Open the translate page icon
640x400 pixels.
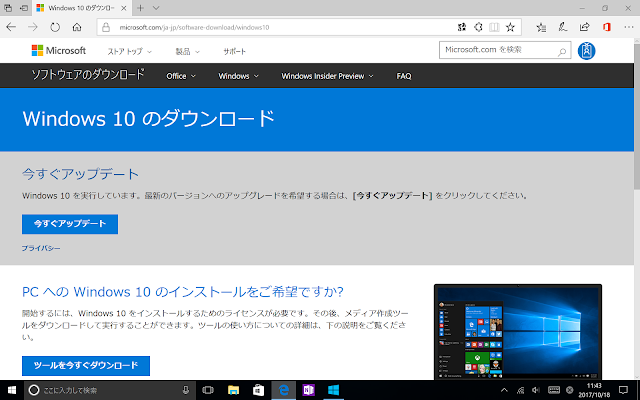click(462, 27)
